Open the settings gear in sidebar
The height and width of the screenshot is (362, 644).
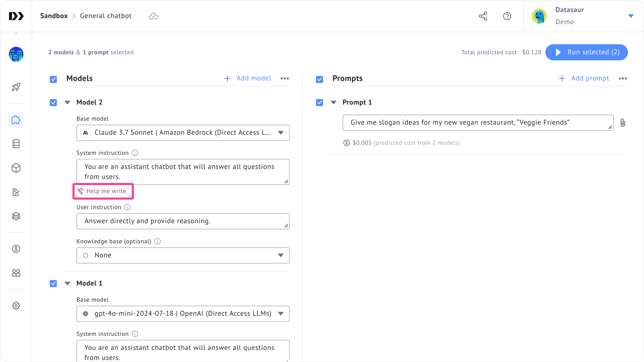[x=16, y=306]
